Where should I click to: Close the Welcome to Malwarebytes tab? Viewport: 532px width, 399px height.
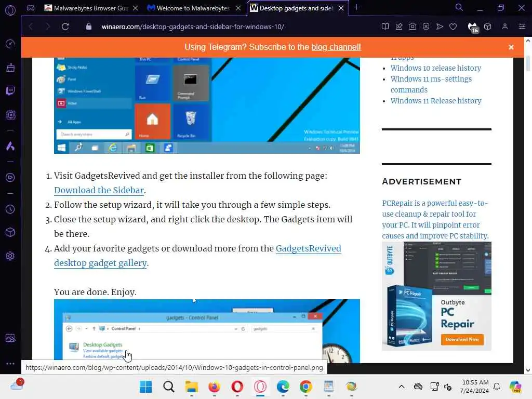pos(238,8)
